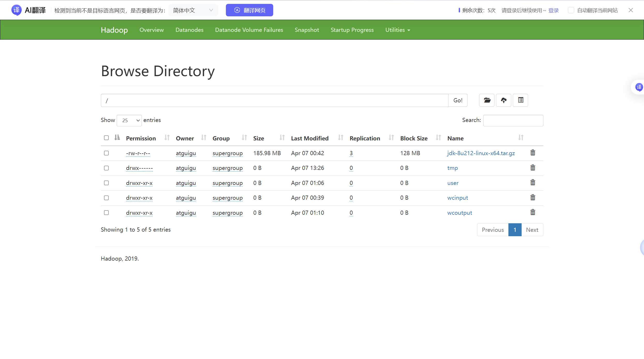Open the wcinput directory link
Image resolution: width=644 pixels, height=359 pixels.
[x=457, y=198]
